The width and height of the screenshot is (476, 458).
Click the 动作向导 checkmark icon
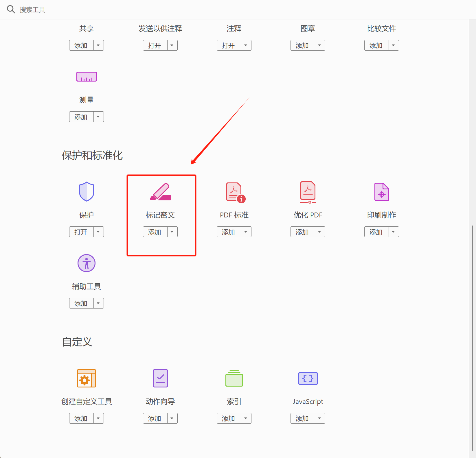coord(160,378)
